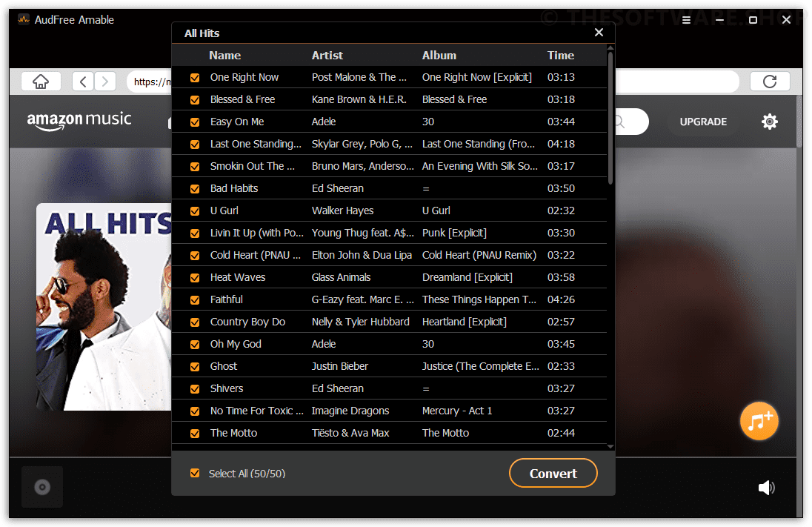
Task: Toggle checkbox for No Time For Toxic
Action: click(x=195, y=411)
